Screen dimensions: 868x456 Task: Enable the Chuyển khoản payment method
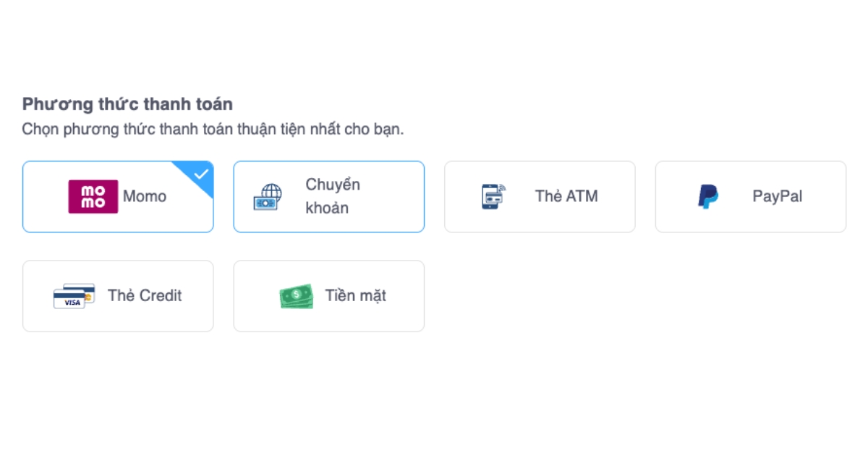pos(328,196)
